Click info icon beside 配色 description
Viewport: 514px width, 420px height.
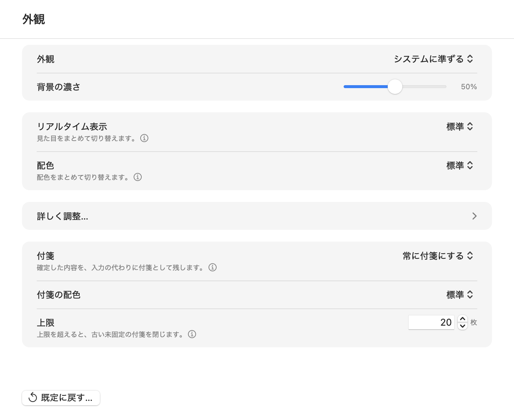tap(138, 177)
